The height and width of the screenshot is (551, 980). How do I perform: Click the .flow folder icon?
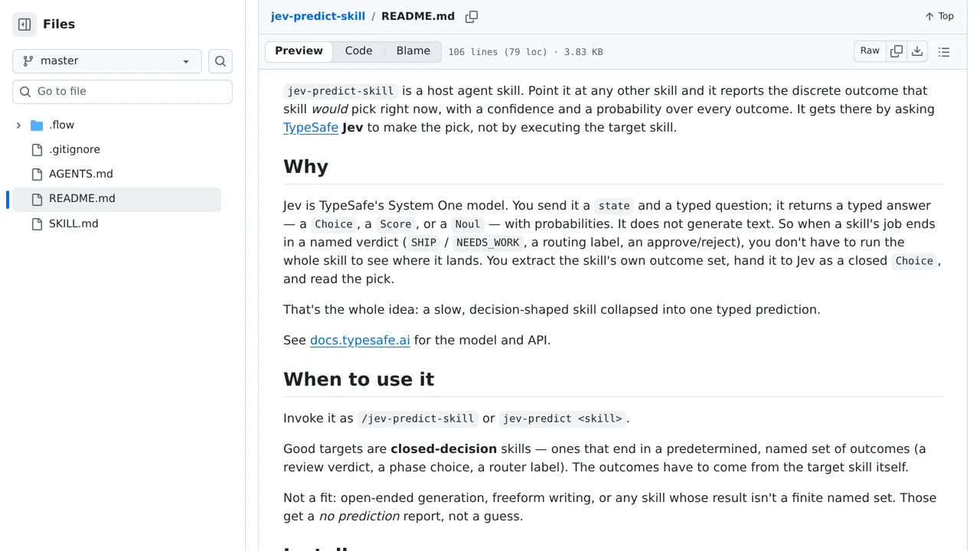[37, 125]
